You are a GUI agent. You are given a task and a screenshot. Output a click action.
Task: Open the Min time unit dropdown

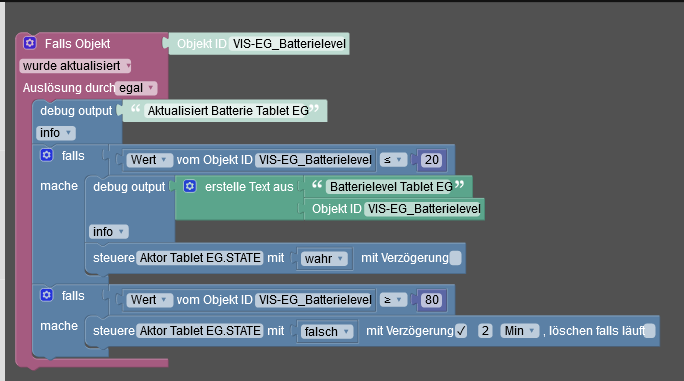[520, 331]
